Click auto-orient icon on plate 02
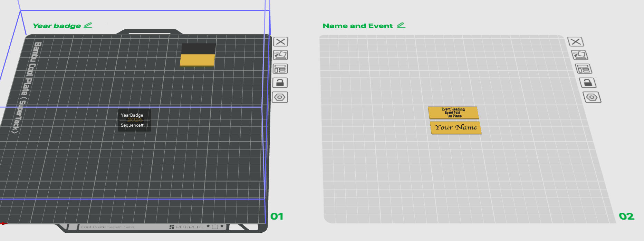 (580, 55)
